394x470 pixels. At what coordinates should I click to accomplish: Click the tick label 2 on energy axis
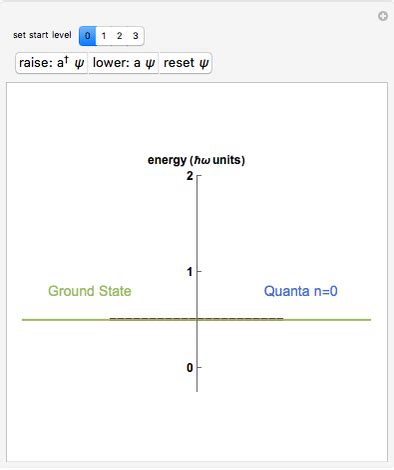point(190,176)
